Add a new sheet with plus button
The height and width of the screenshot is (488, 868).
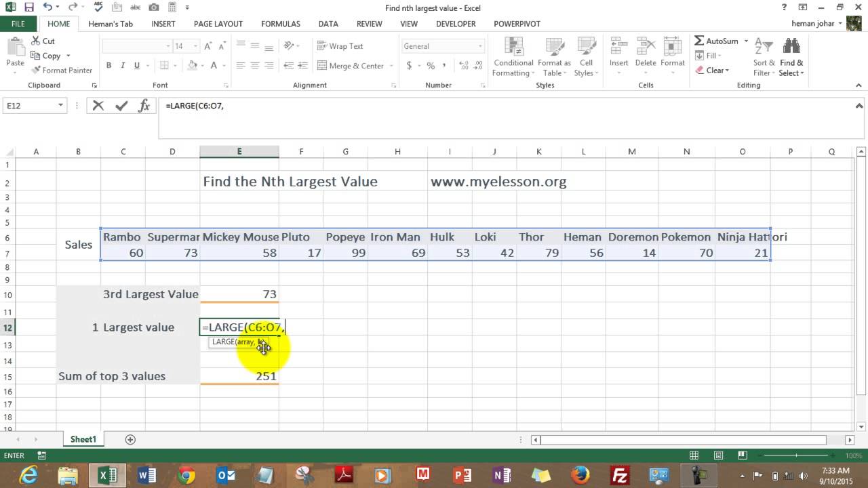tap(130, 439)
